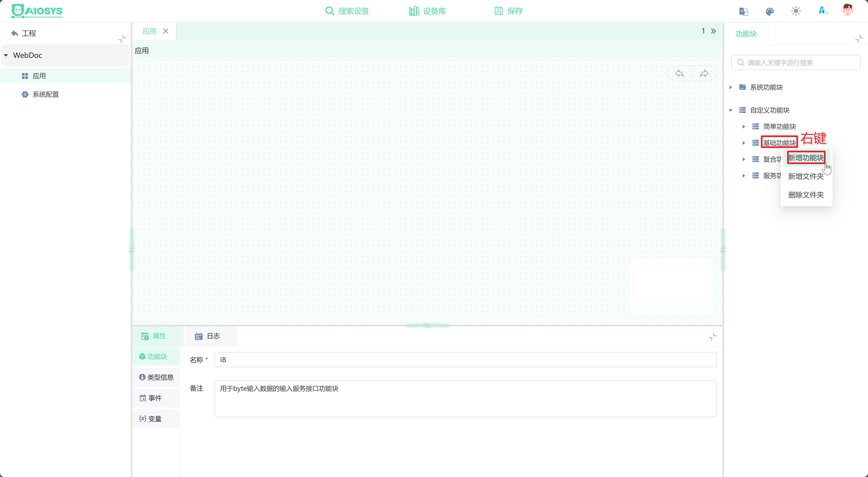Click the language translation icon
The width and height of the screenshot is (868, 477).
[744, 11]
